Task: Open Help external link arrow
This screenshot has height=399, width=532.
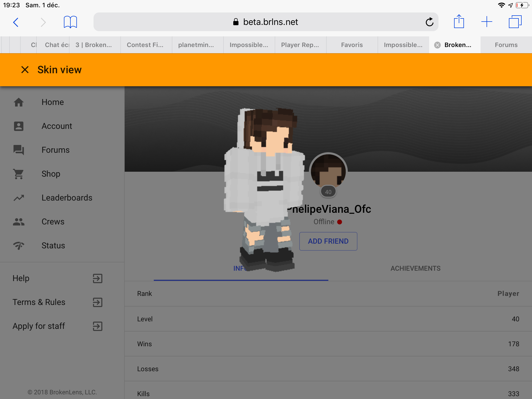Action: [x=98, y=278]
